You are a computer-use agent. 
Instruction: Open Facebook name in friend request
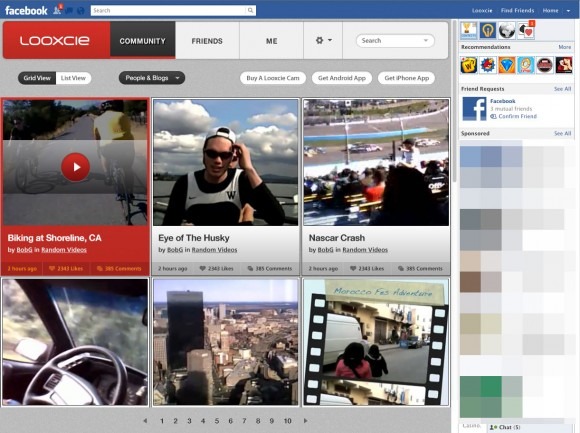[x=503, y=101]
